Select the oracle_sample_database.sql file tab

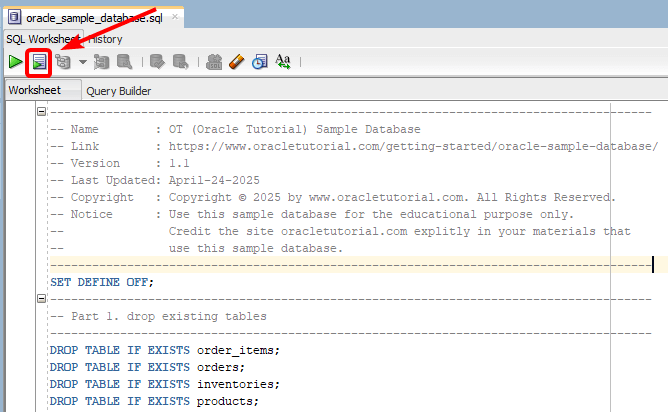pos(94,18)
